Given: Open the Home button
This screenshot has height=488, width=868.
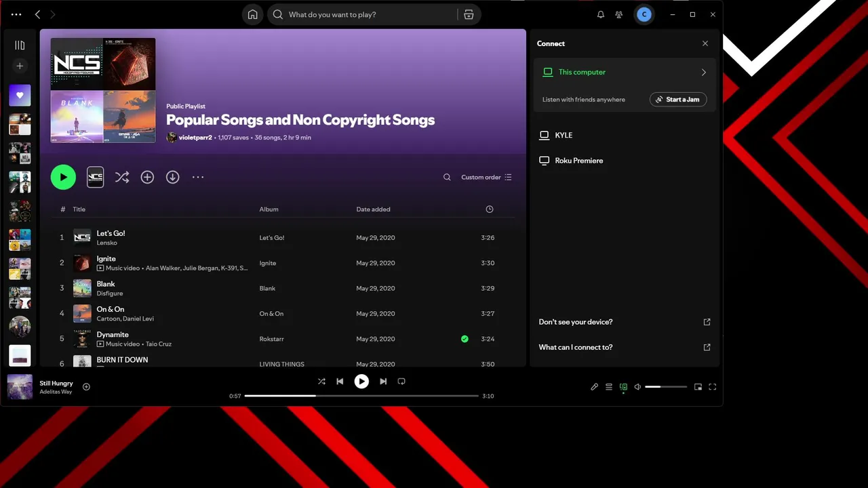Looking at the screenshot, I should click(x=253, y=14).
